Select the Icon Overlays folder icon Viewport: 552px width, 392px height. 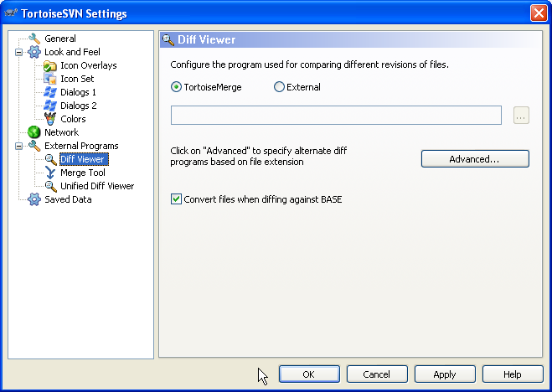pyautogui.click(x=50, y=65)
